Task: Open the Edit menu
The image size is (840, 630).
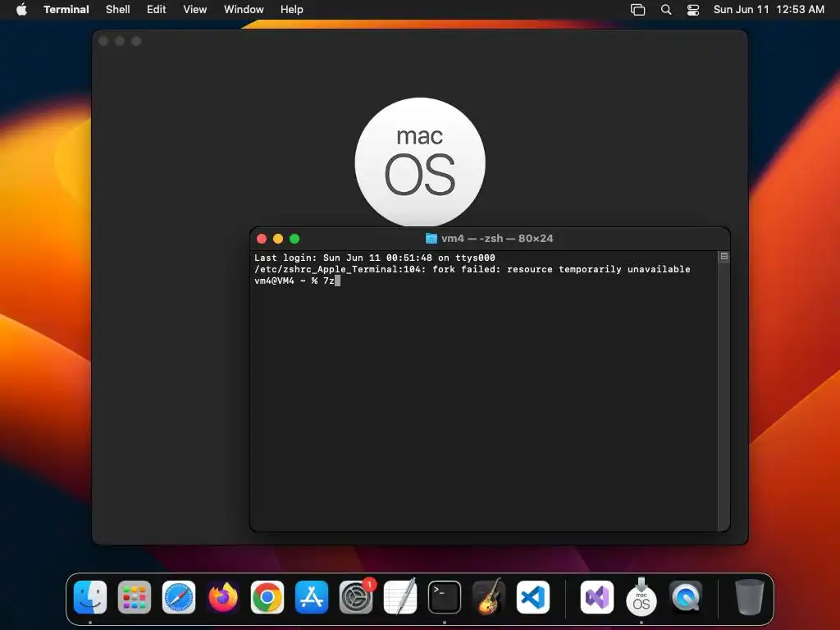Action: (157, 9)
